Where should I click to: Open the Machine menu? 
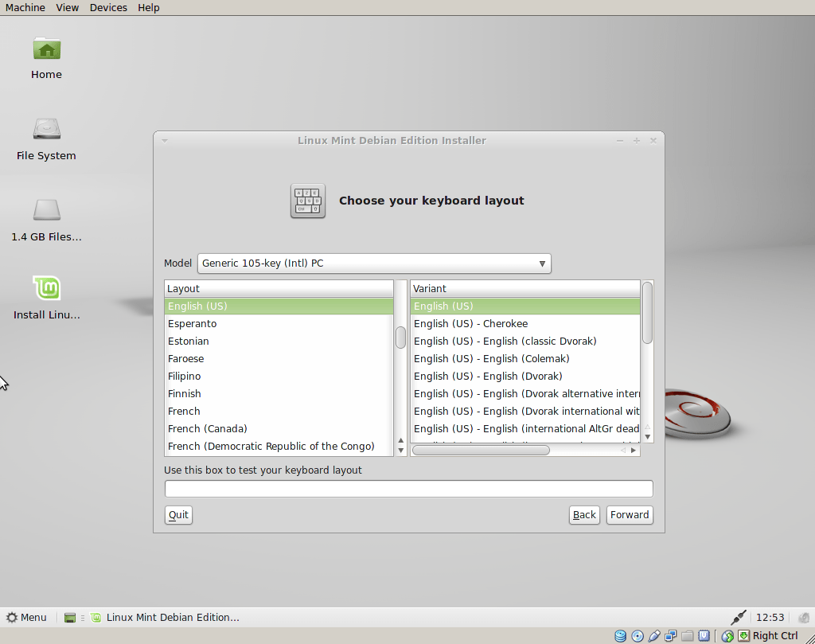click(x=25, y=8)
